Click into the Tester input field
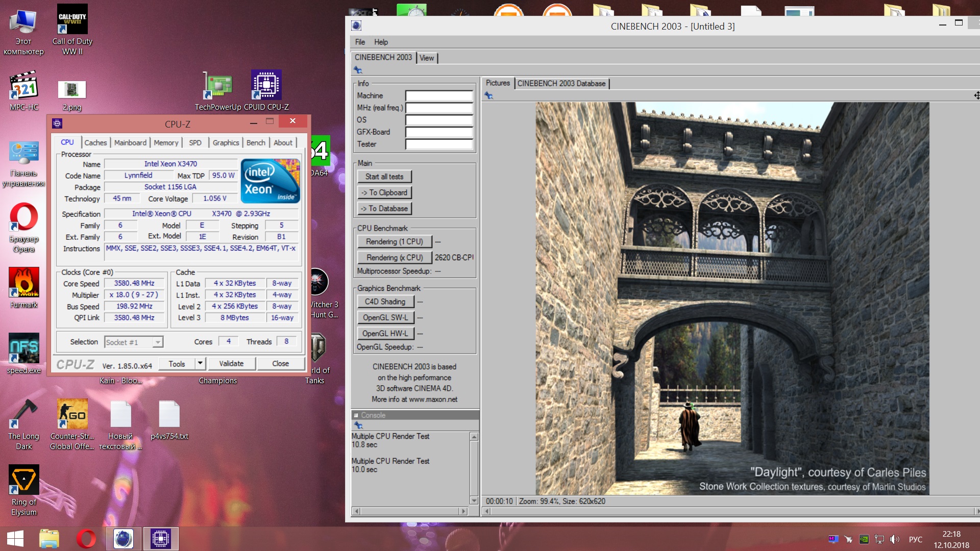Screen dimensions: 980x551 [x=439, y=144]
